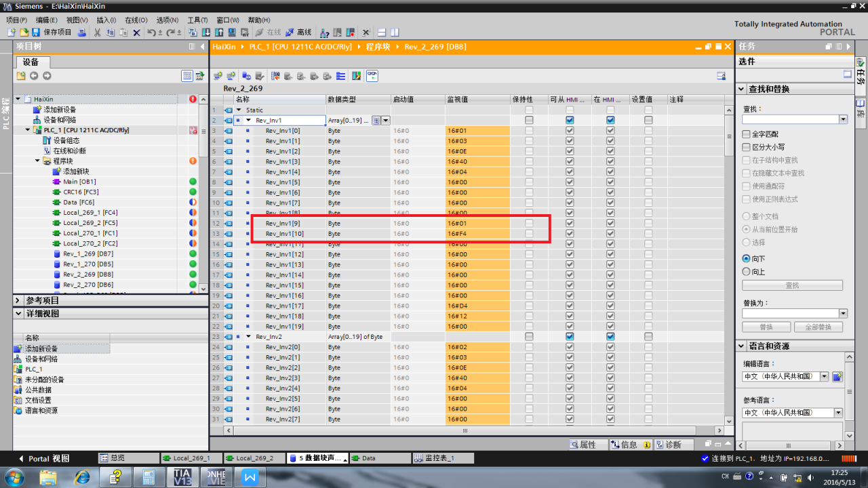
Task: Toggle 设置值 checkbox for Rev_Inv1
Action: click(x=648, y=120)
